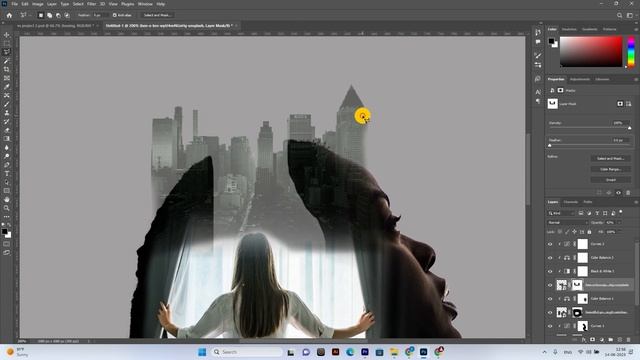Open Color panel options menu
The width and height of the screenshot is (640, 360).
(x=636, y=29)
